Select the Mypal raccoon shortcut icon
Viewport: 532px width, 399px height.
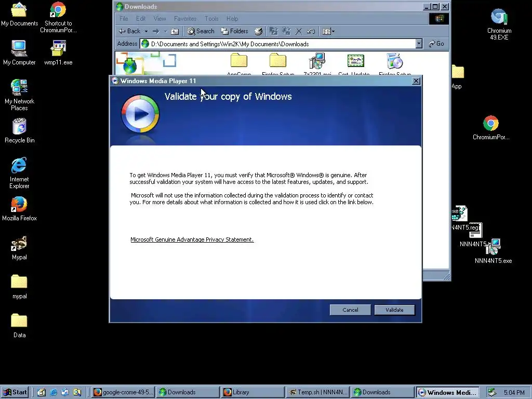click(x=19, y=248)
